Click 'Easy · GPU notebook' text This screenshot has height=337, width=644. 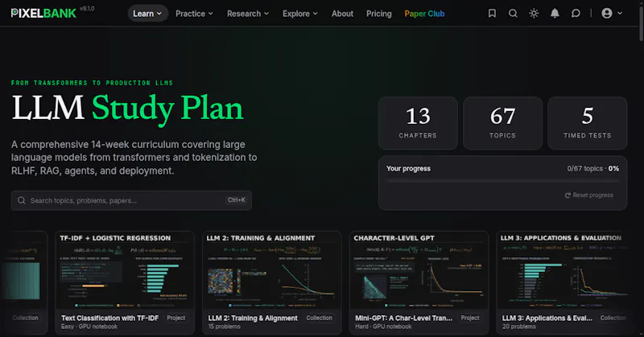point(89,327)
